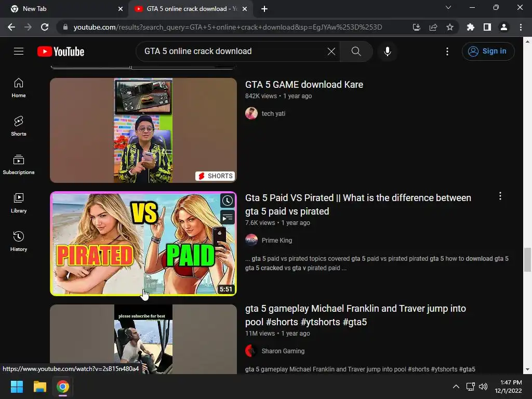Switch to the New Tab tab
The image size is (532, 399).
64,9
